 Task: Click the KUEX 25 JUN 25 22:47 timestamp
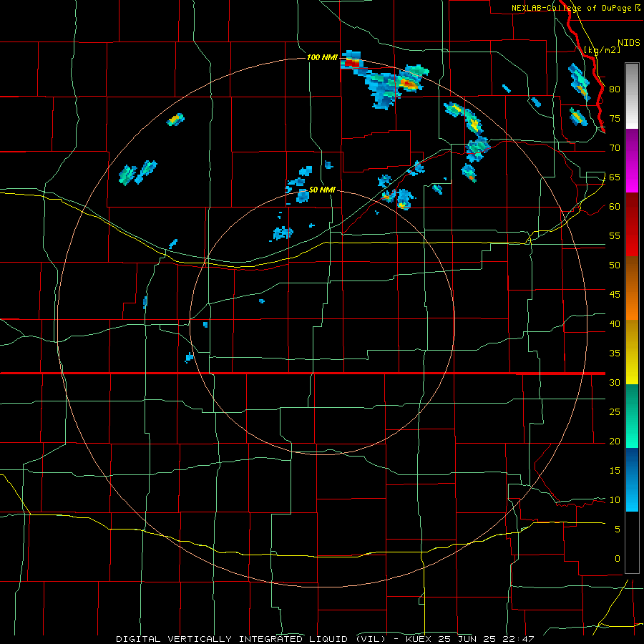470,639
